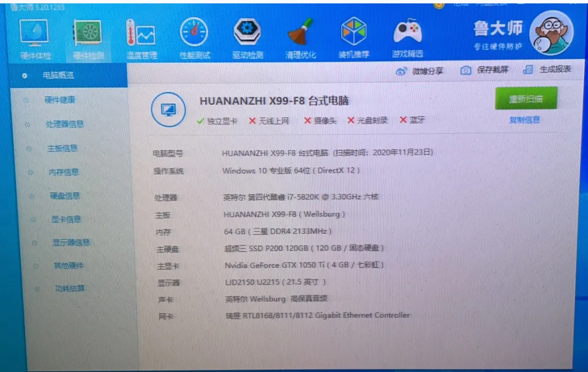This screenshot has width=588, height=372.
Task: Open the 硬件健康 sidebar item
Action: click(60, 100)
